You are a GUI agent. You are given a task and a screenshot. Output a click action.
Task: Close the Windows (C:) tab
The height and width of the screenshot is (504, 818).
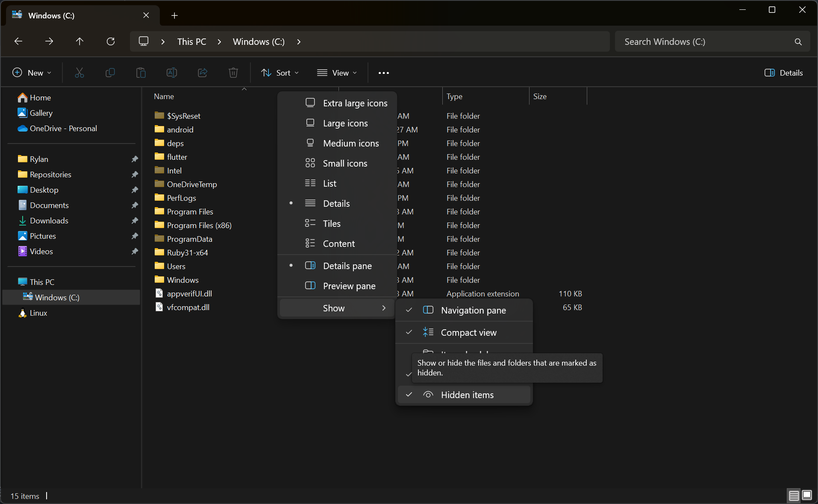(146, 15)
